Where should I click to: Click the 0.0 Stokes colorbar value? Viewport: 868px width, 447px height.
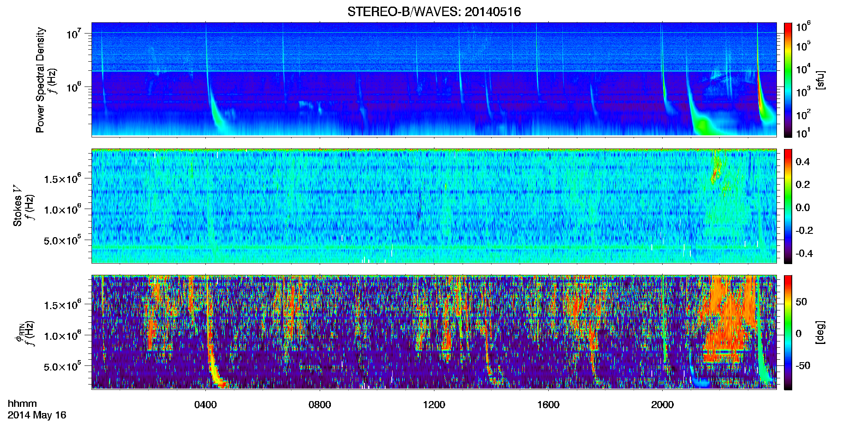pyautogui.click(x=803, y=208)
